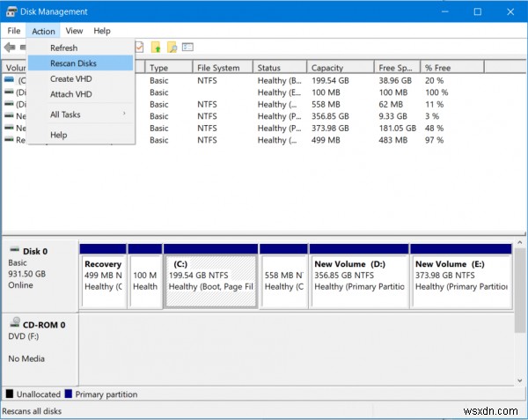The height and width of the screenshot is (420, 528).
Task: Click Create VHD menu entry
Action: (x=70, y=79)
